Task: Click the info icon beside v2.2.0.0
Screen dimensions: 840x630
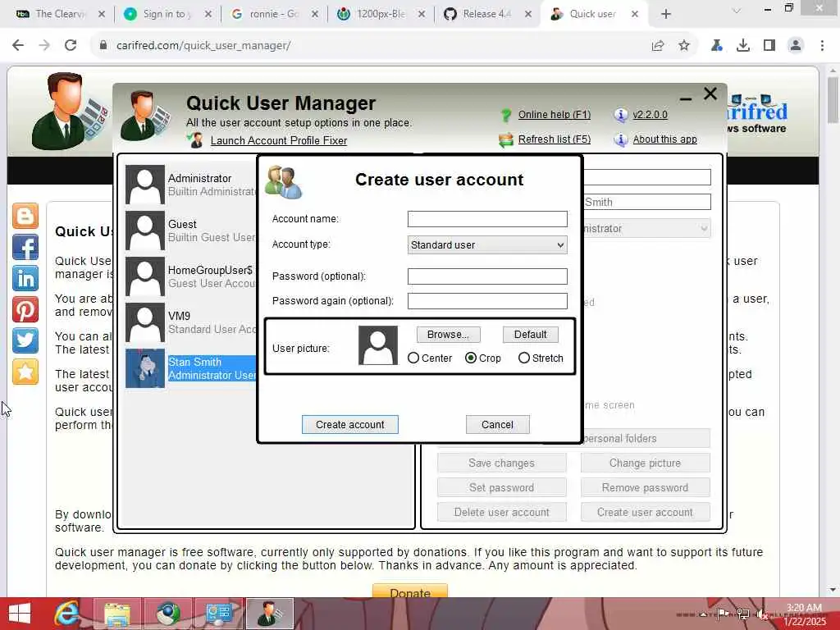Action: 620,115
